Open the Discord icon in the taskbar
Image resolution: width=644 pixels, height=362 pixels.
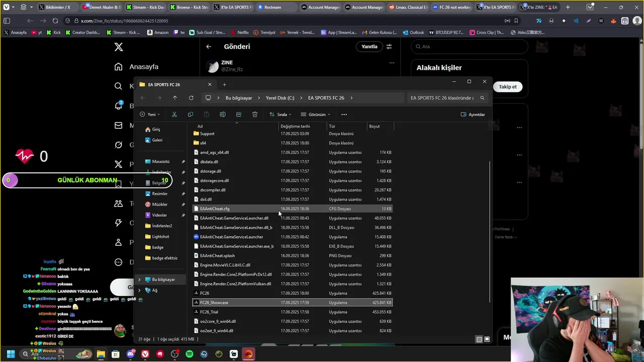130,354
